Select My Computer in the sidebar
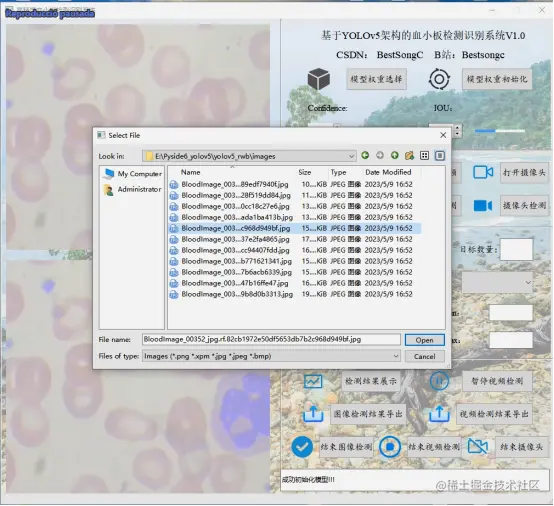554x506 pixels. [x=133, y=174]
